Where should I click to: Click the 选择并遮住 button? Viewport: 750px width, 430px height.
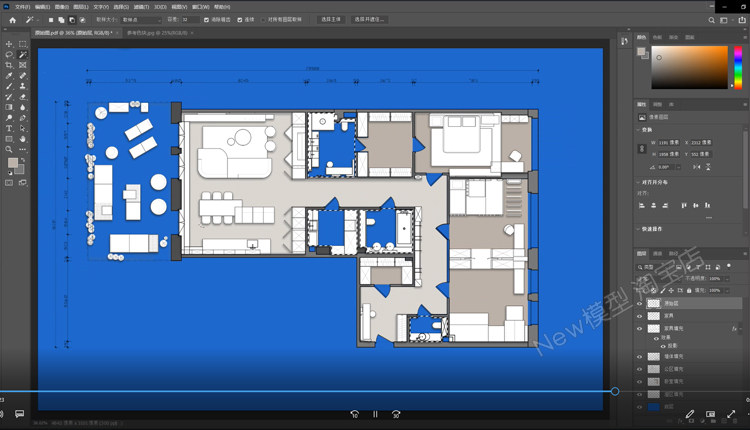point(369,19)
